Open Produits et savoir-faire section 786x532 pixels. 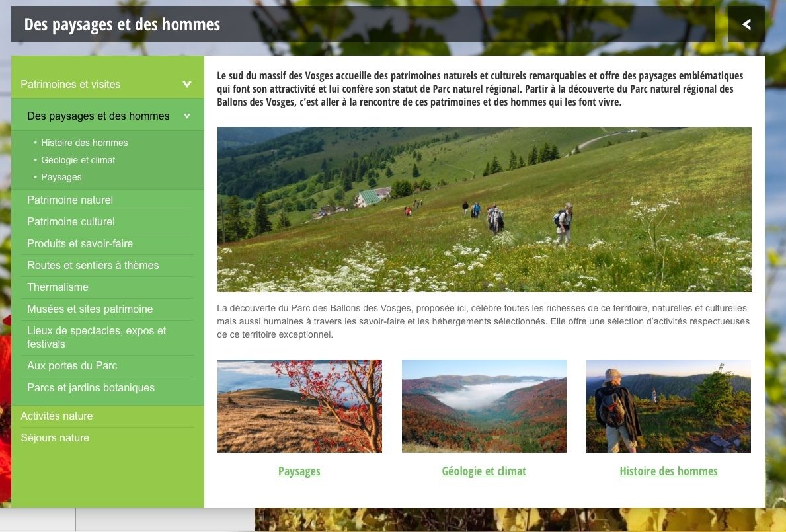coord(80,243)
